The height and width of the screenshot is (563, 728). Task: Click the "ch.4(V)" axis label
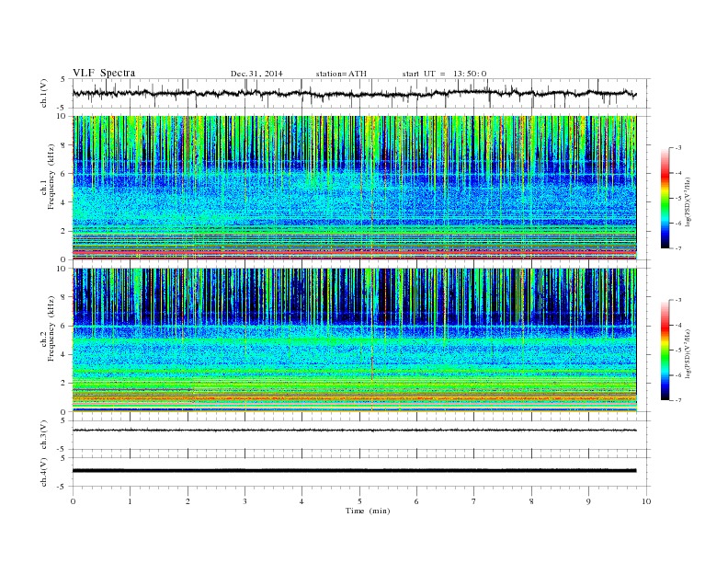[x=44, y=472]
